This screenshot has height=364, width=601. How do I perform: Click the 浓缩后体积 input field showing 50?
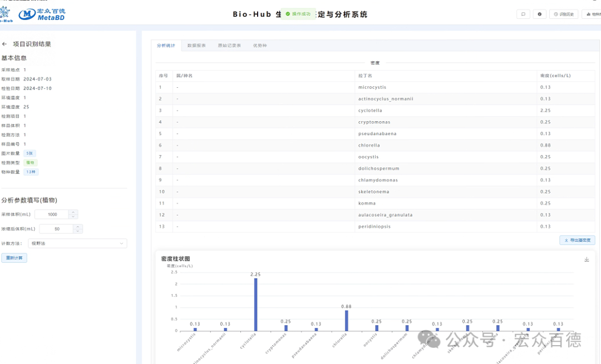(x=57, y=229)
